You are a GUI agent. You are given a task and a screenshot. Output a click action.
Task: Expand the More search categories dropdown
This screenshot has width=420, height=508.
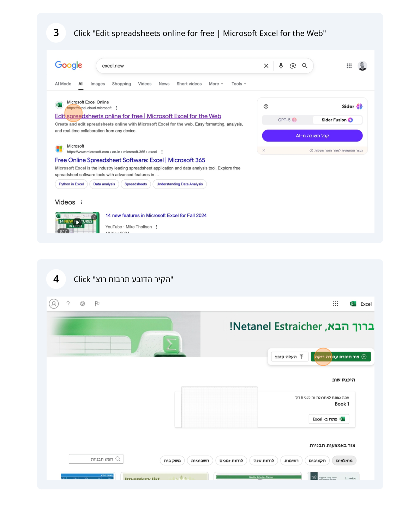point(216,84)
